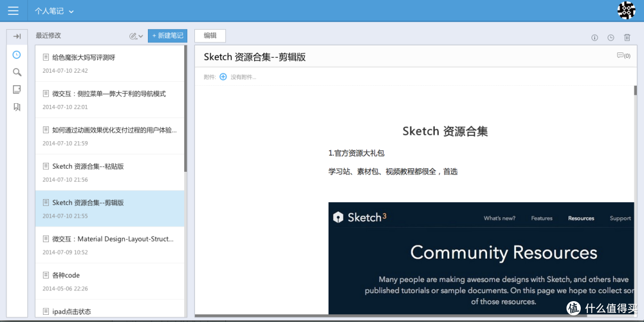Create a note with 新建笔记 button
This screenshot has height=322, width=644.
coord(168,36)
